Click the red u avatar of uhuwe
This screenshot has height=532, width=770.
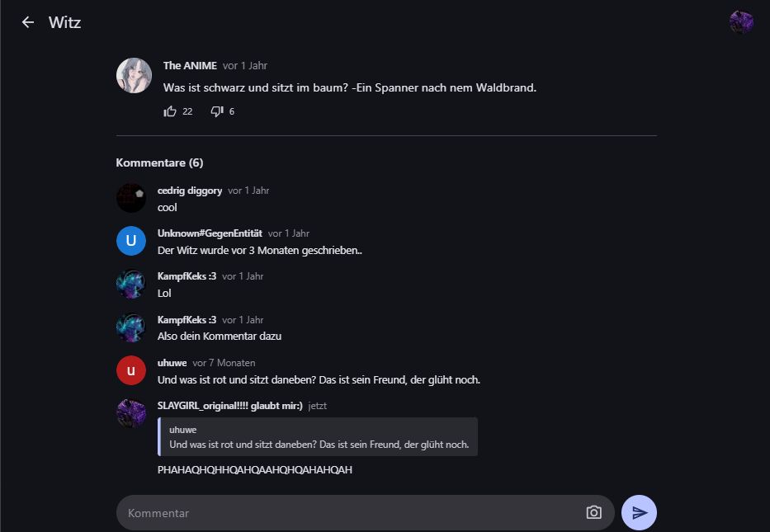(x=131, y=370)
